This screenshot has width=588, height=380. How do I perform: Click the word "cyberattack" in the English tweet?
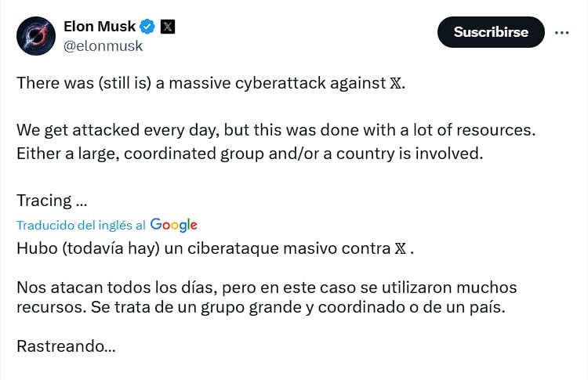point(292,83)
